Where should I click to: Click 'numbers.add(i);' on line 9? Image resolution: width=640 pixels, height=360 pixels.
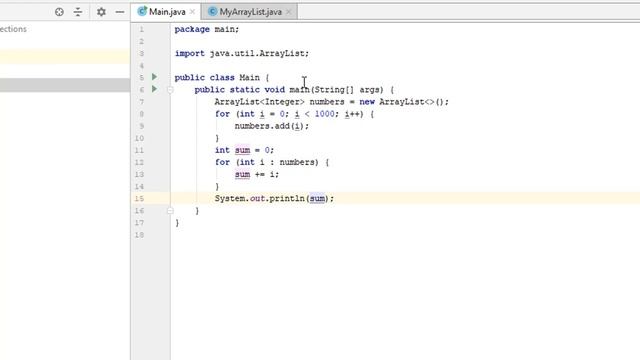point(271,126)
